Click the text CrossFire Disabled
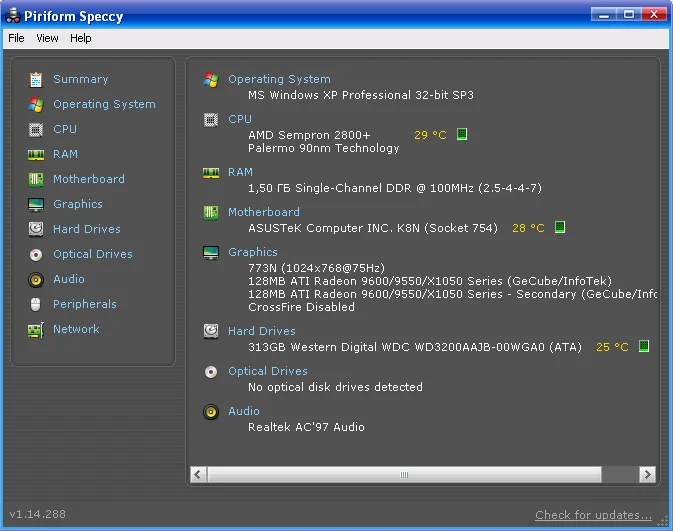Screen dimensions: 673x531 pos(301,307)
